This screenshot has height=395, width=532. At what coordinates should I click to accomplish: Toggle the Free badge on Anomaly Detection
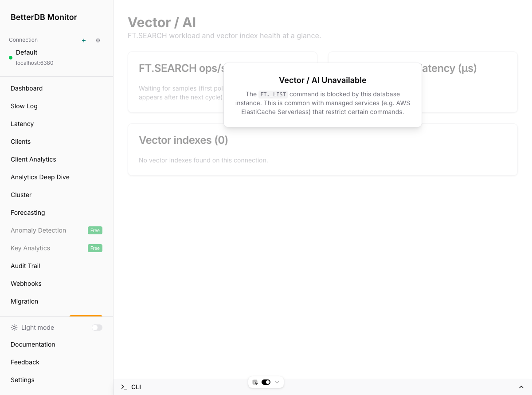[x=95, y=230]
